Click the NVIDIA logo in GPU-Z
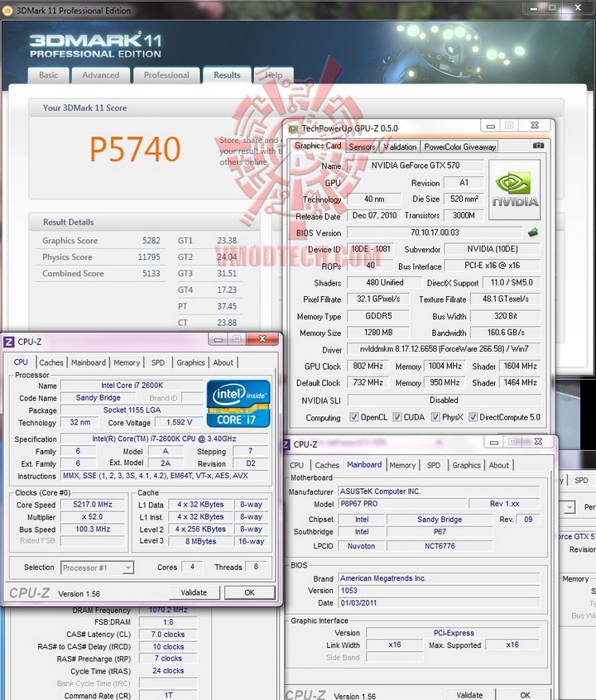Image resolution: width=596 pixels, height=700 pixels. [x=515, y=189]
